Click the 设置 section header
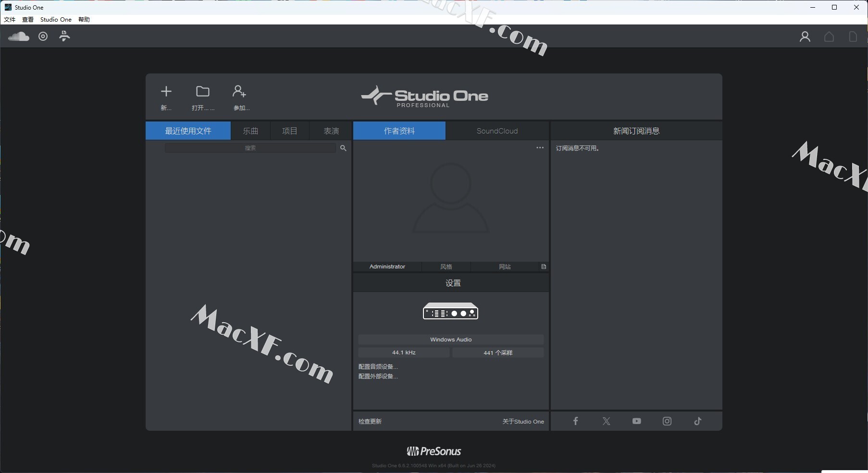868x473 pixels. (451, 283)
